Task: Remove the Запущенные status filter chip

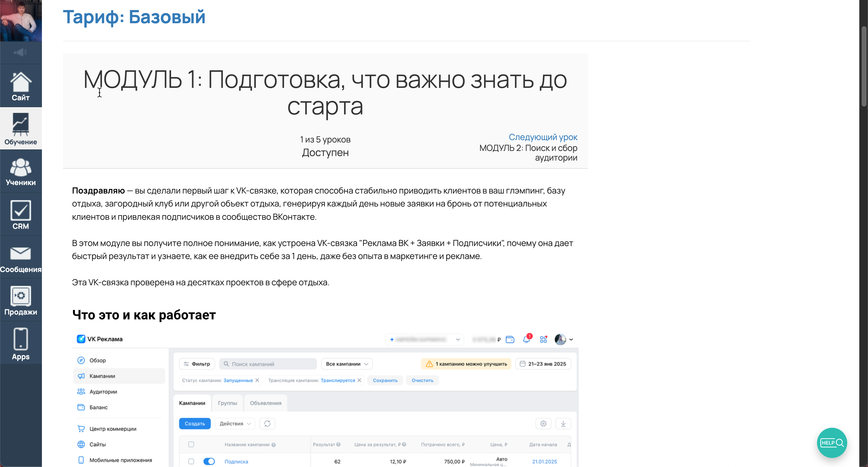Action: 258,380
